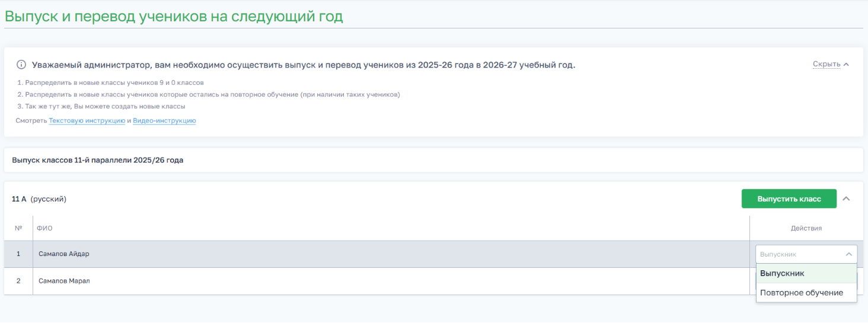868x323 pixels.
Task: Choose Выпускник option in dropdown list
Action: pos(806,273)
